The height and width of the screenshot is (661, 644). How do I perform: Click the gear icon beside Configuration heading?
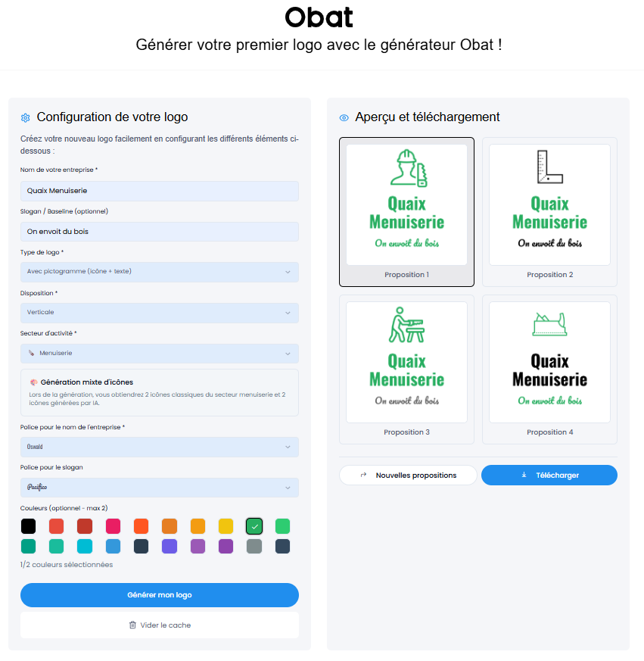25,117
